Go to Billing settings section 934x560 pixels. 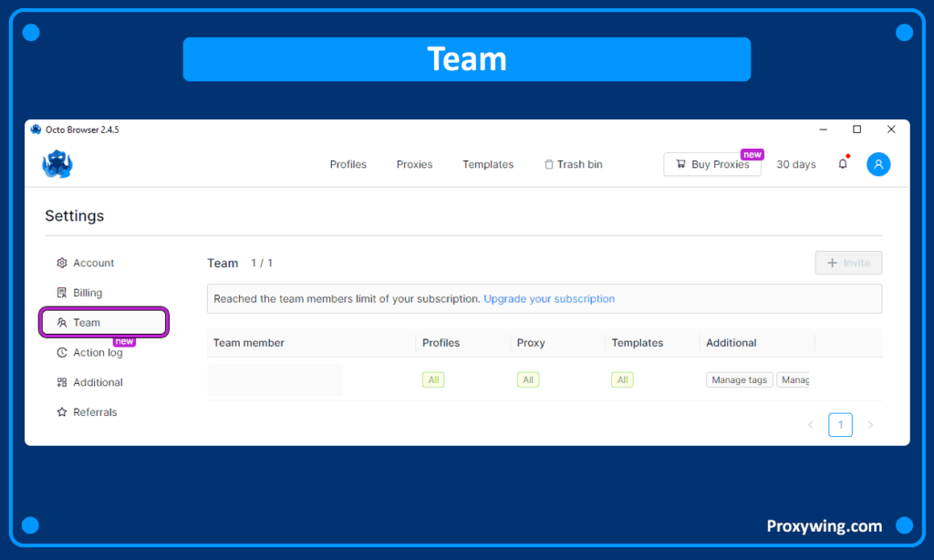[x=88, y=293]
